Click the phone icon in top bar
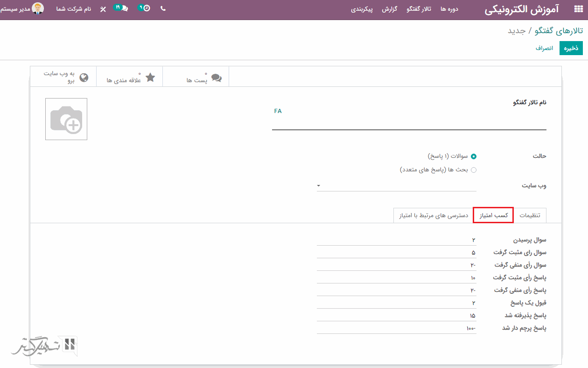 163,9
